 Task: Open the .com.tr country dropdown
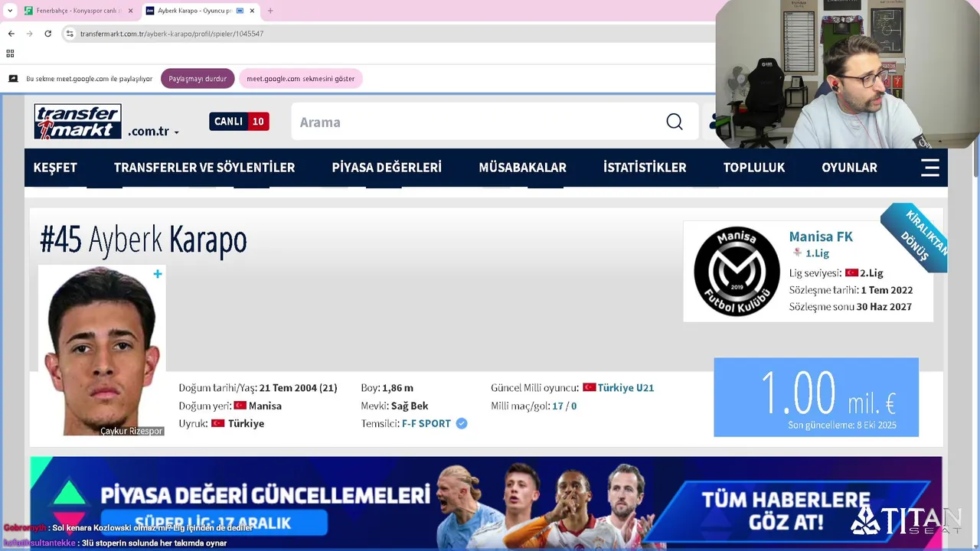coord(154,132)
